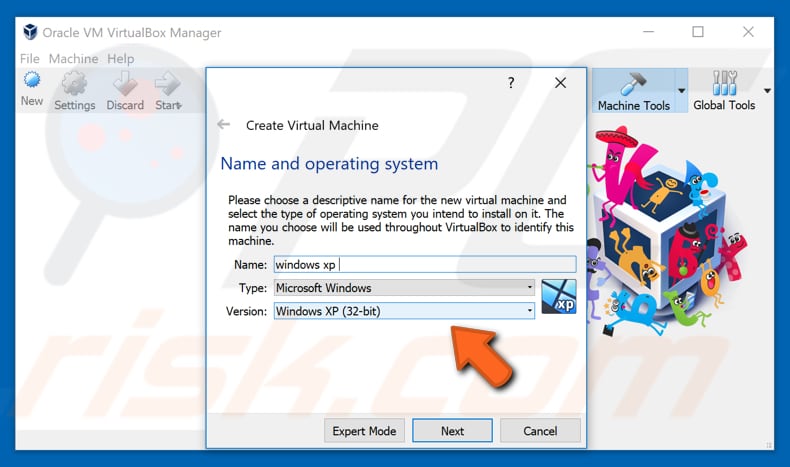Open the Help menu
Image resolution: width=790 pixels, height=467 pixels.
point(120,58)
